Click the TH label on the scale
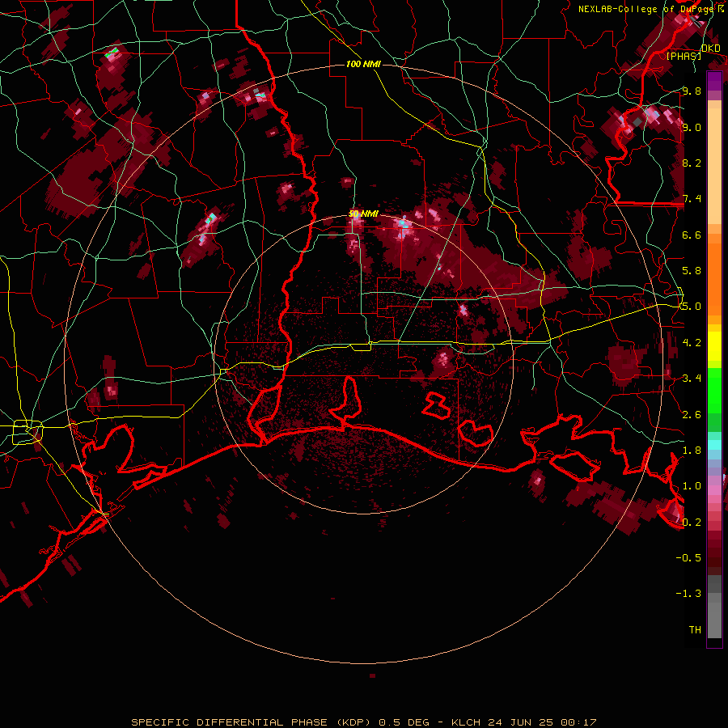728x728 pixels. click(x=695, y=630)
